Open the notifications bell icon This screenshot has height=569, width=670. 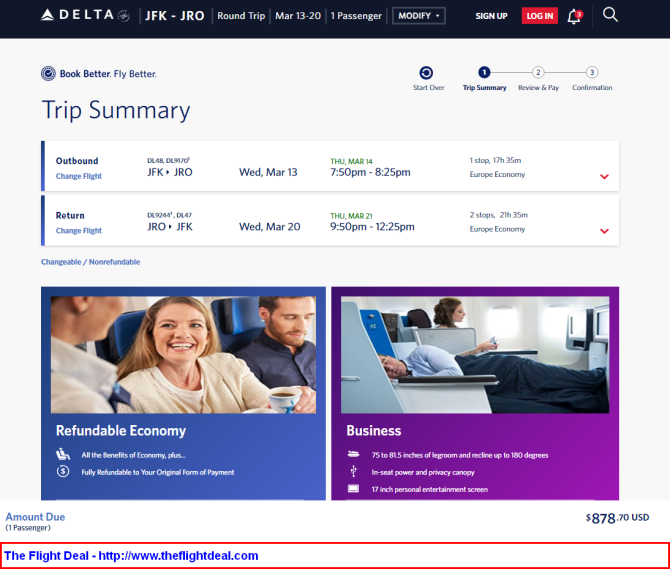click(574, 16)
